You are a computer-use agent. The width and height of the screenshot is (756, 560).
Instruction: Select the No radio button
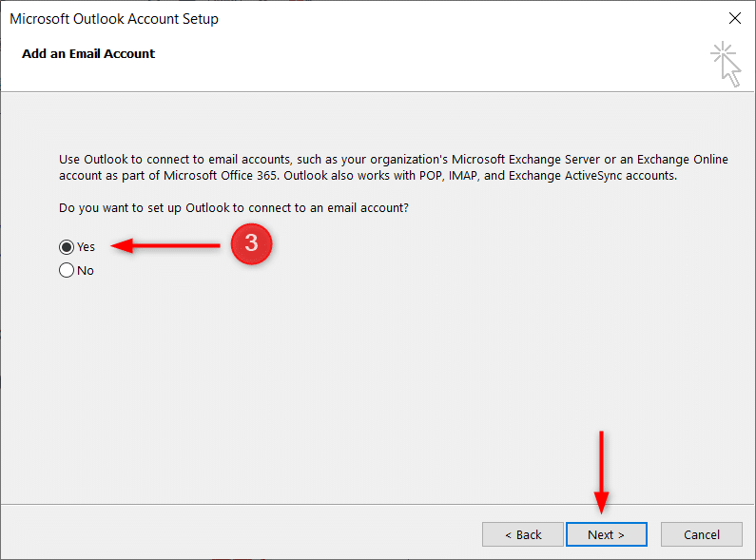[67, 270]
